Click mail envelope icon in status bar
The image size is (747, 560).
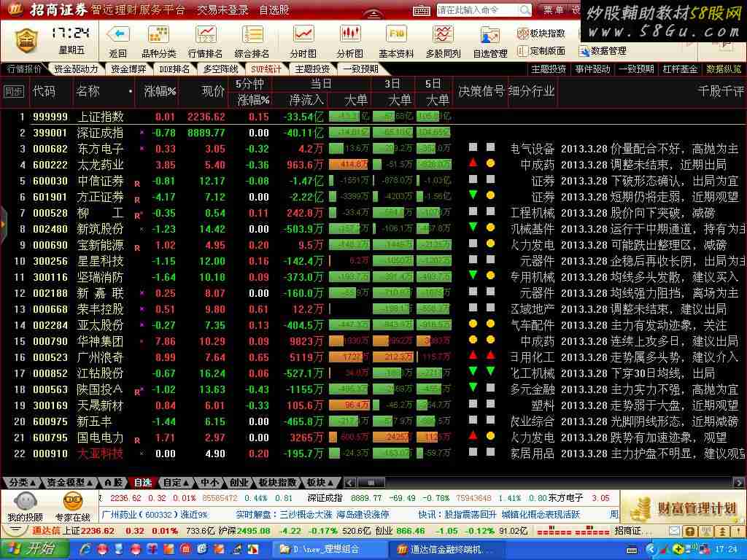point(674,531)
